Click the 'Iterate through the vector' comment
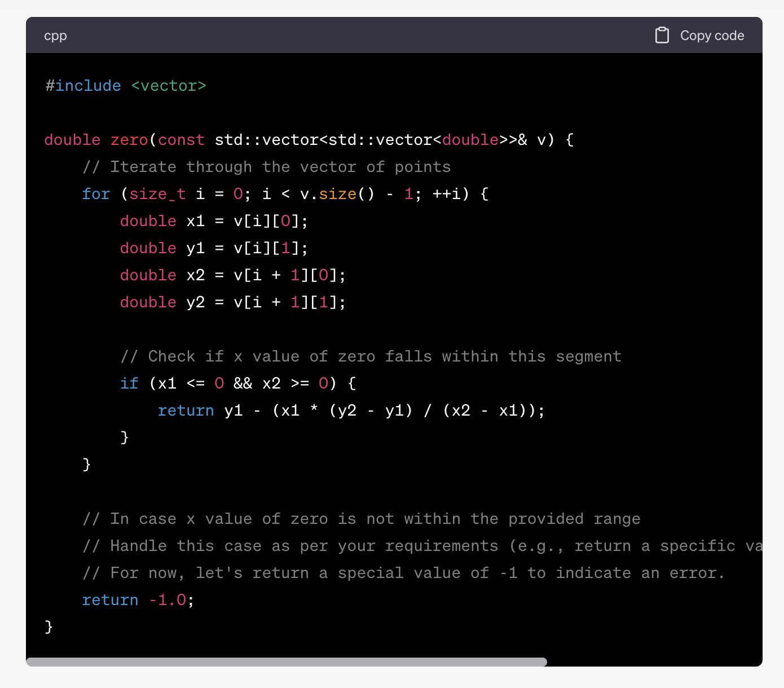 coord(266,167)
